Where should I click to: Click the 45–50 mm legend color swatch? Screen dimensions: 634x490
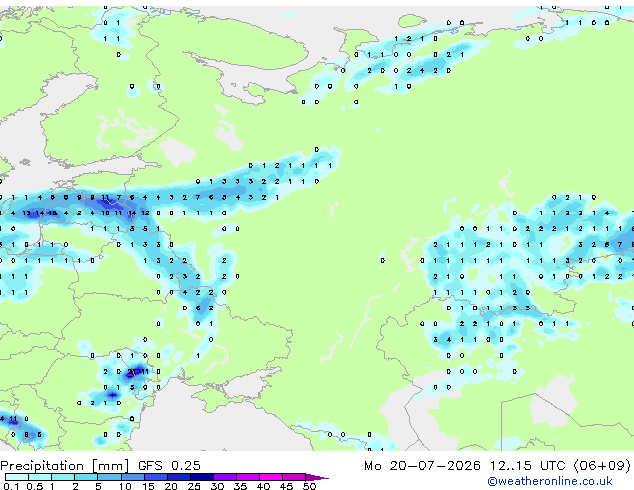click(x=294, y=477)
